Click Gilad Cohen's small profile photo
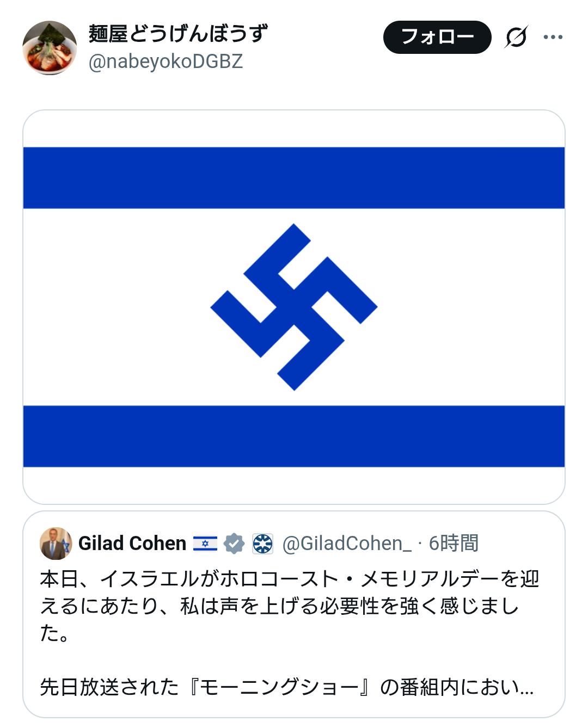 56,543
